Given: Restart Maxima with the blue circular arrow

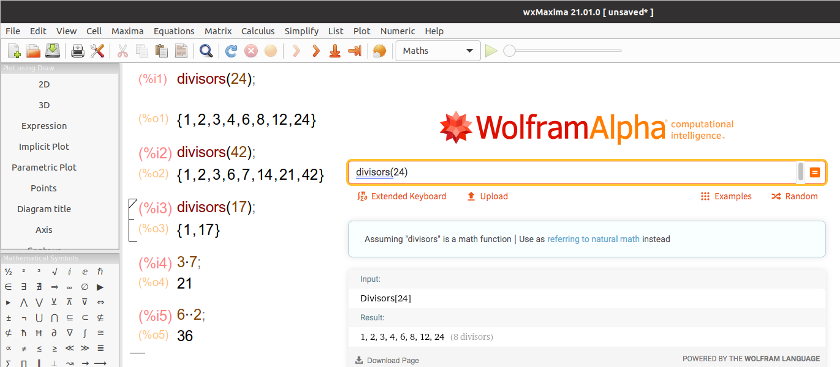Looking at the screenshot, I should (x=231, y=51).
